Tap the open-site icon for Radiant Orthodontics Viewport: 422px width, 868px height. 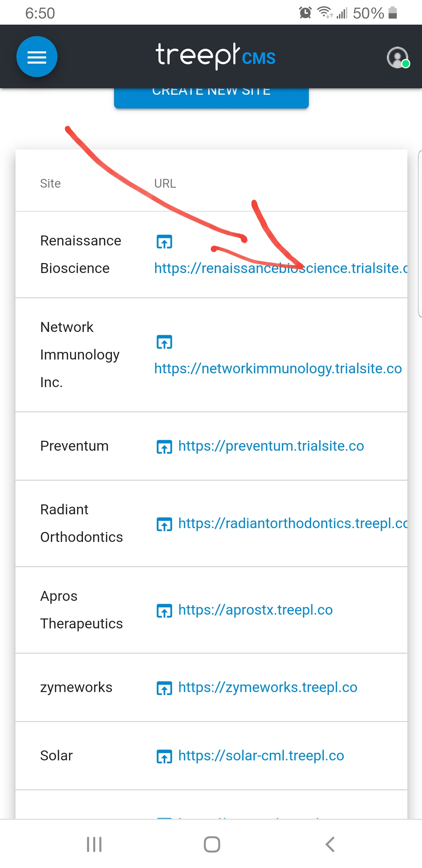click(x=164, y=524)
